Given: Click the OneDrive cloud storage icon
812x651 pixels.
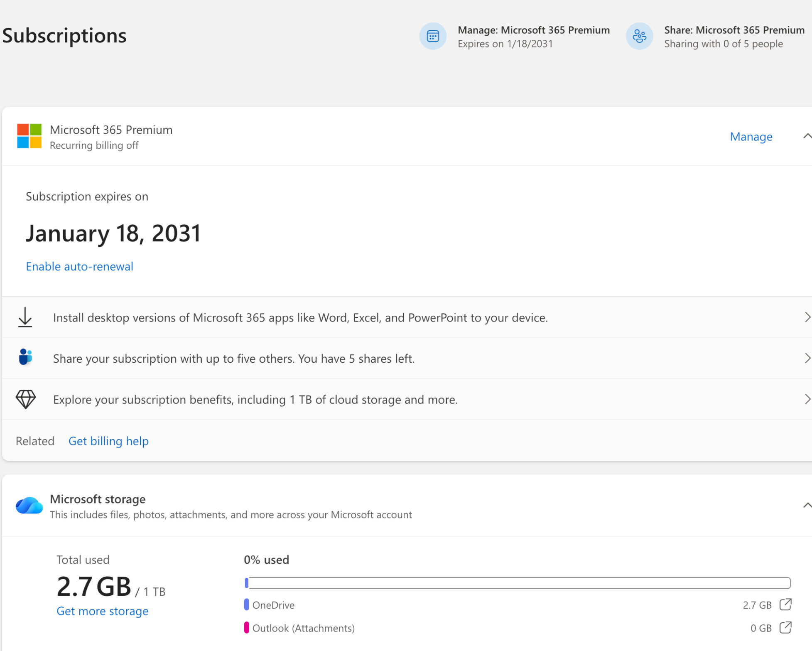Looking at the screenshot, I should click(x=29, y=506).
